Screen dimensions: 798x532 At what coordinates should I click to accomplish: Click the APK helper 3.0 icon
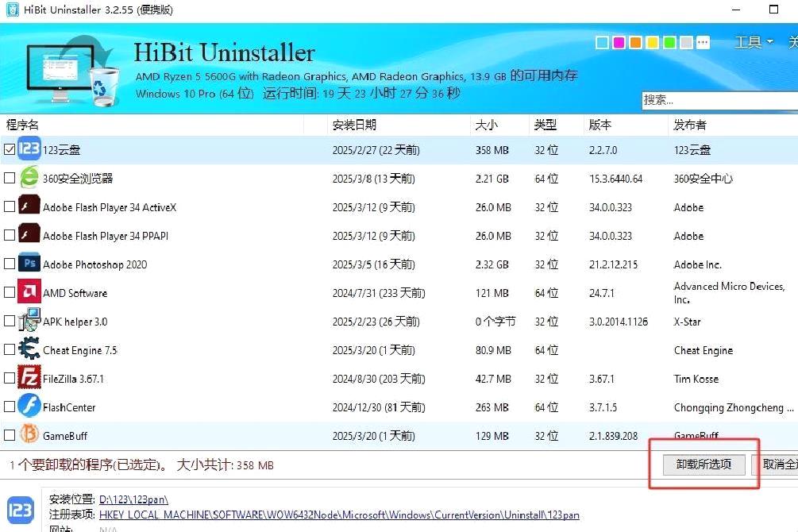(29, 320)
